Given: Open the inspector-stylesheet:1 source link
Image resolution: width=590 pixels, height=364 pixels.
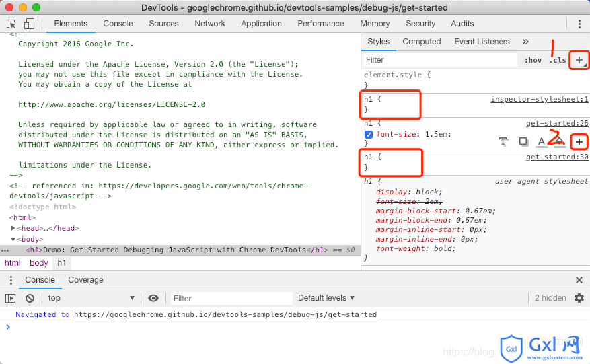Looking at the screenshot, I should 540,99.
